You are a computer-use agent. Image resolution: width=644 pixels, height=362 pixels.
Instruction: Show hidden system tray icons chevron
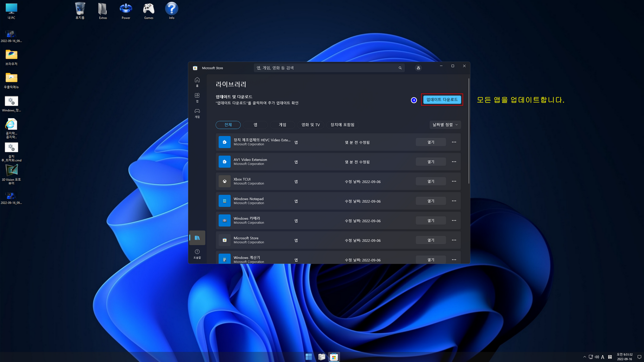585,357
